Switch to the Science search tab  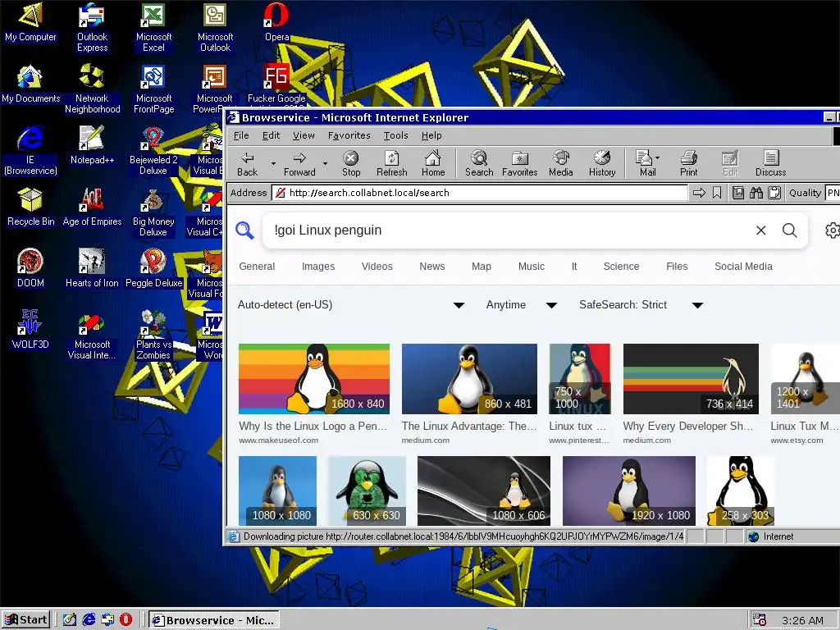622,267
